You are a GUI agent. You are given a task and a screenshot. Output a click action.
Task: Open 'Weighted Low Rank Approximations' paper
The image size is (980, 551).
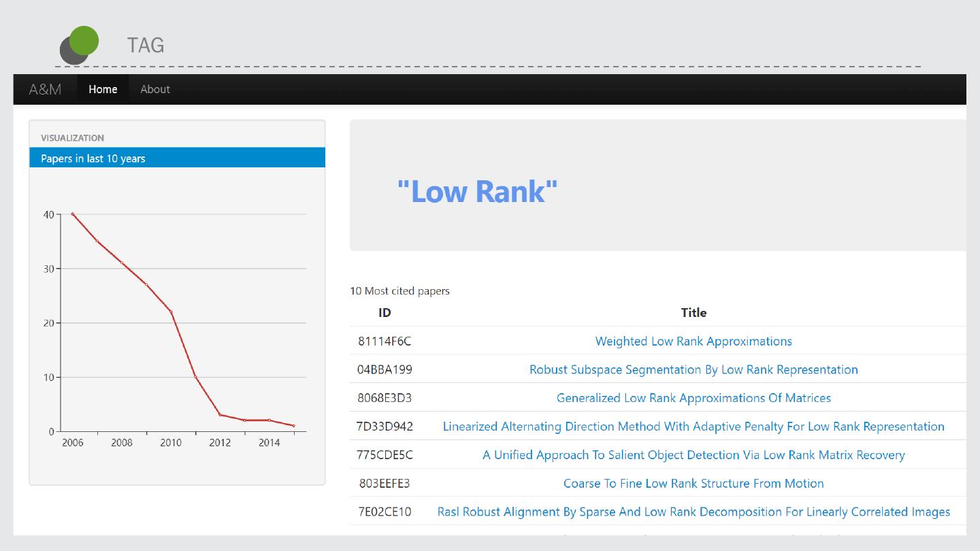point(693,341)
